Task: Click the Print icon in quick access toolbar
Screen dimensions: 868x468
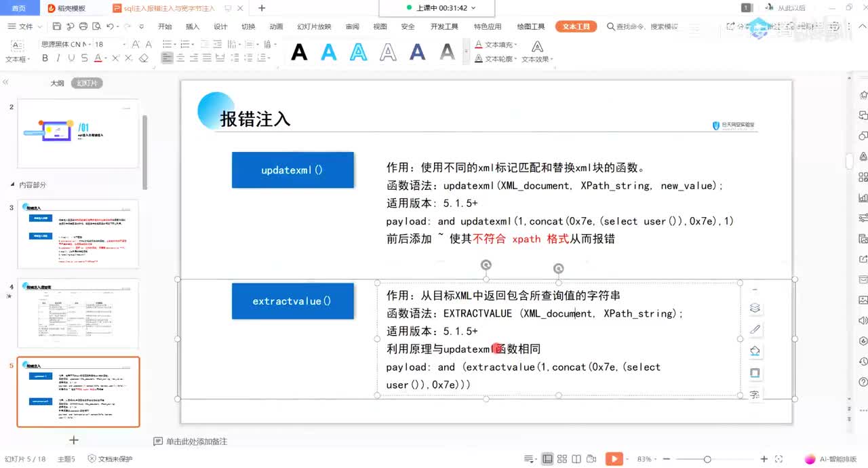Action: click(x=83, y=26)
